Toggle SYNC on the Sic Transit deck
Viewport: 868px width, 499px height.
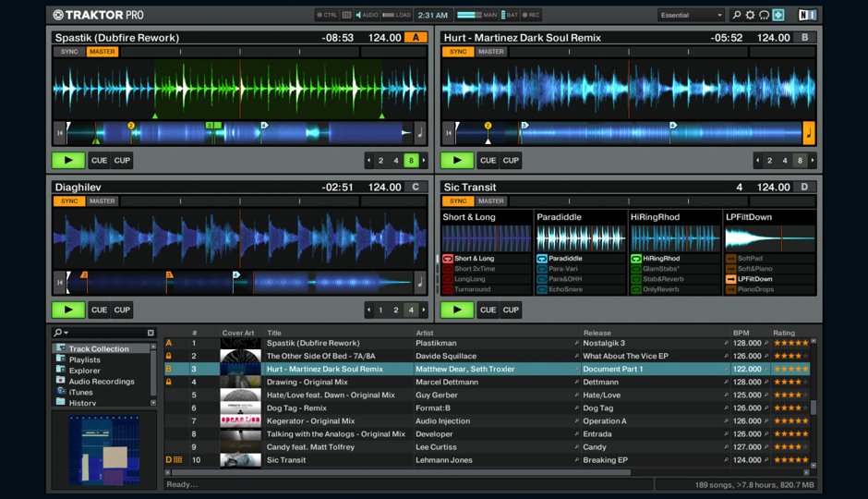click(457, 201)
